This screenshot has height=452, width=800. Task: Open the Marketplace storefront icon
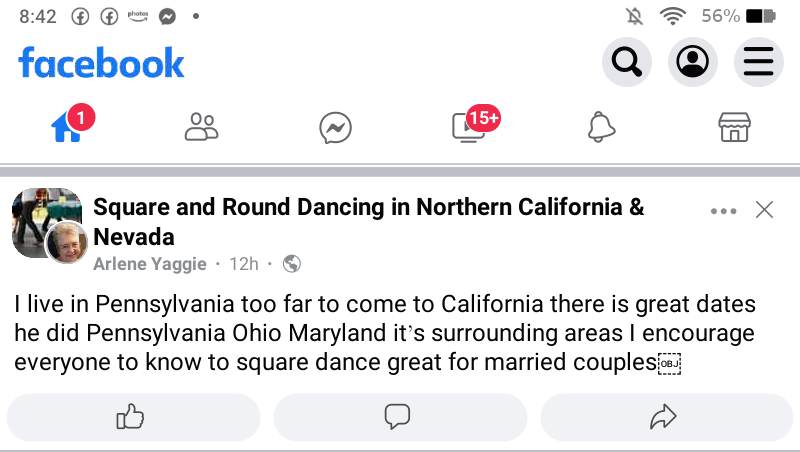pos(734,127)
